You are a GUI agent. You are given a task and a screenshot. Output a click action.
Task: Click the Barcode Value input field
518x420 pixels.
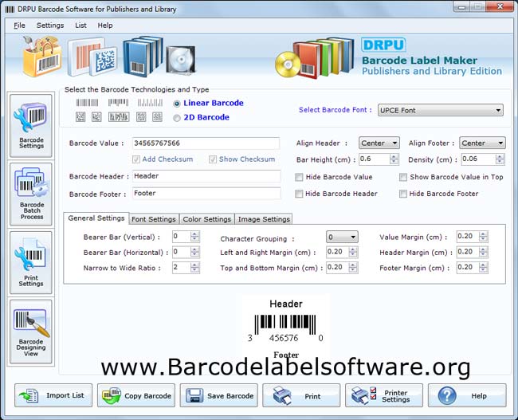(206, 143)
